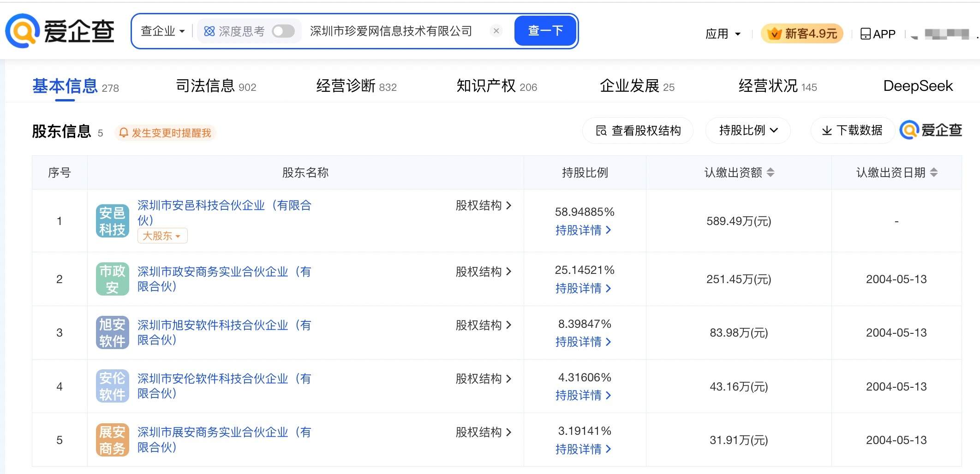Click the 展安商务 company logo badge

tap(112, 440)
